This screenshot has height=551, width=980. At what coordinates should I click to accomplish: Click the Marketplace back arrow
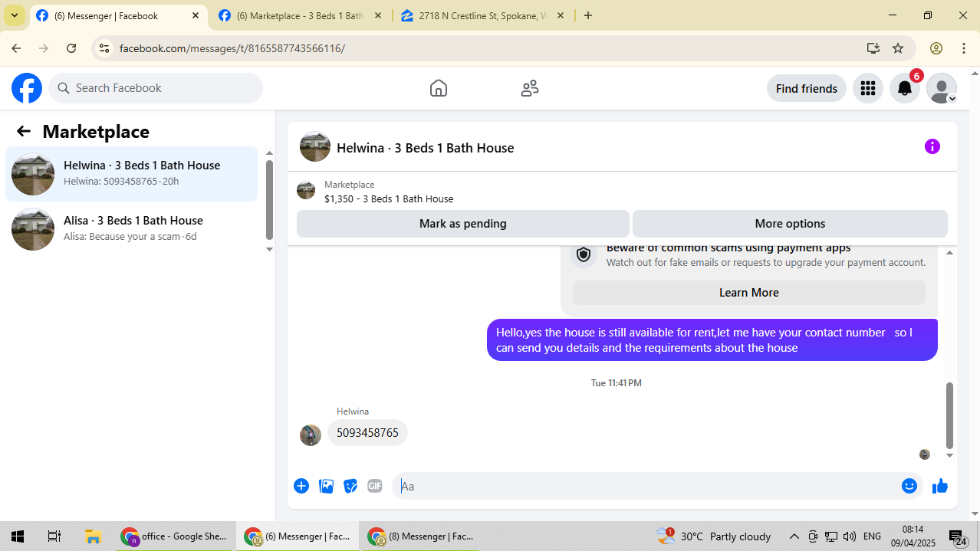[24, 131]
